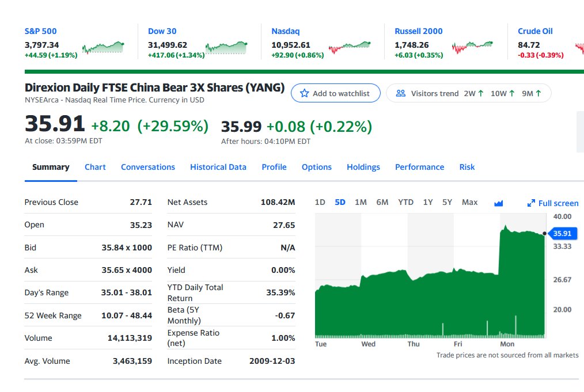Open the Dow 30 index link

coord(162,31)
